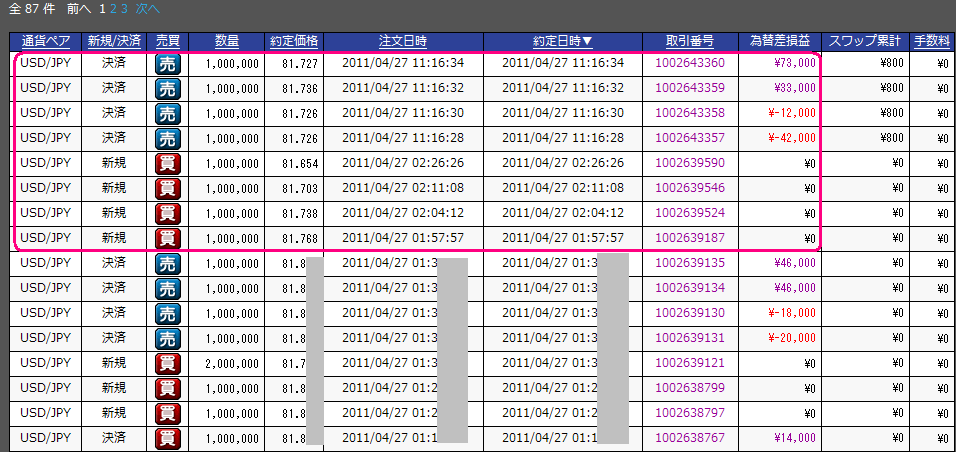The height and width of the screenshot is (452, 956).
Task: Click the 前へ previous page link
Action: 78,8
